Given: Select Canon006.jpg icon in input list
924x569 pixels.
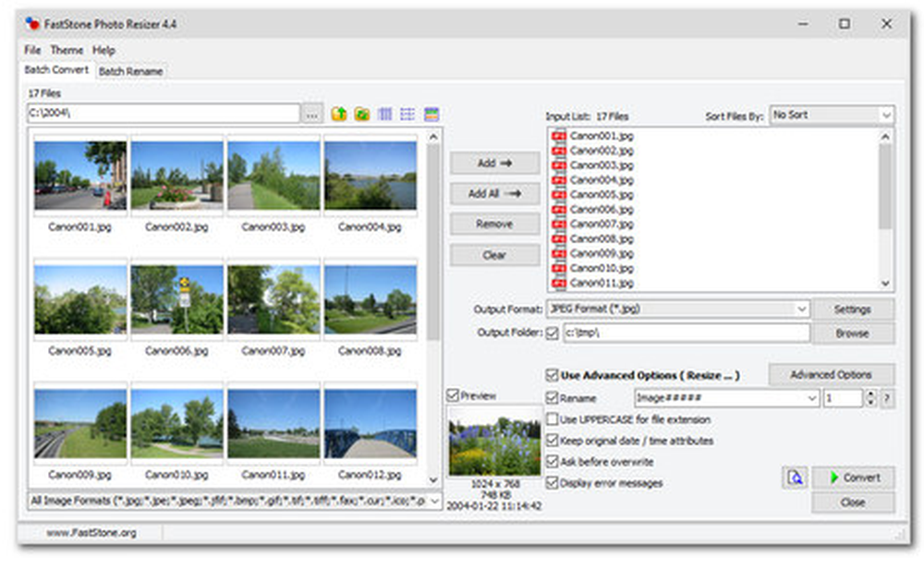Looking at the screenshot, I should 559,210.
